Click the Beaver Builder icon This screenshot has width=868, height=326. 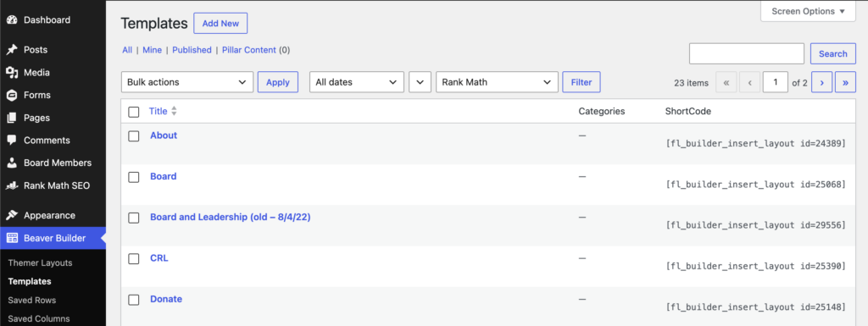[x=12, y=238]
